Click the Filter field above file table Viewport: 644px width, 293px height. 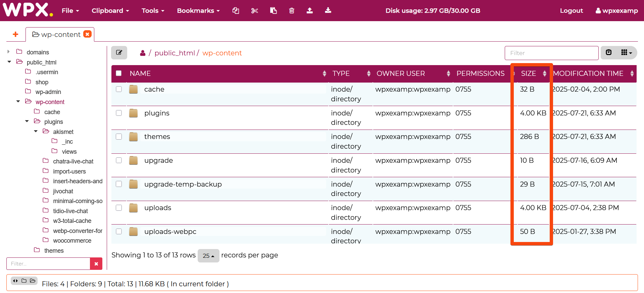551,53
